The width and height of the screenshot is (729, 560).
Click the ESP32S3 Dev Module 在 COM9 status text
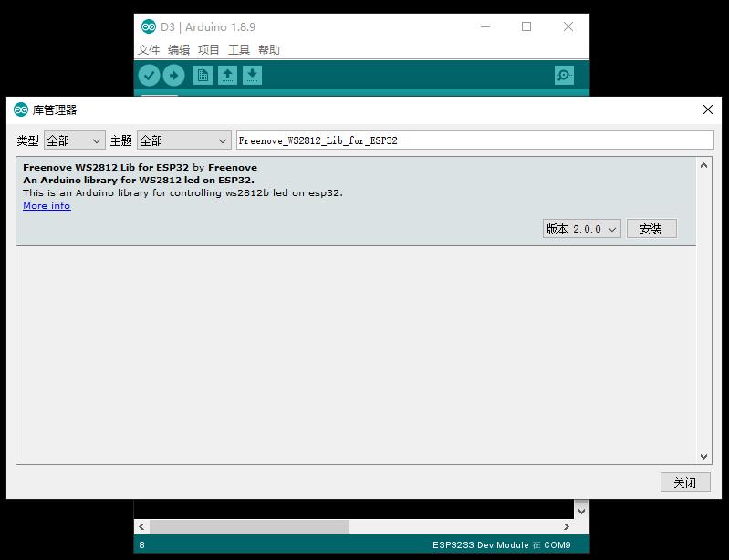click(501, 545)
